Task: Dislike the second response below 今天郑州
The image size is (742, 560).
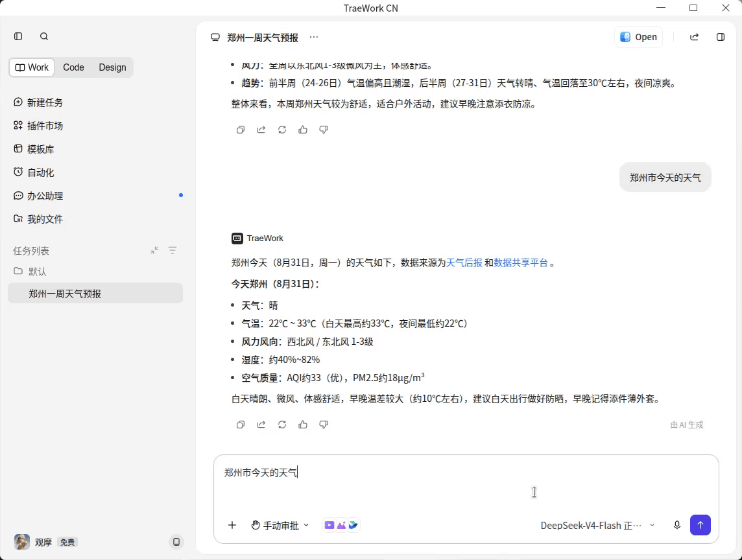Action: (x=324, y=425)
